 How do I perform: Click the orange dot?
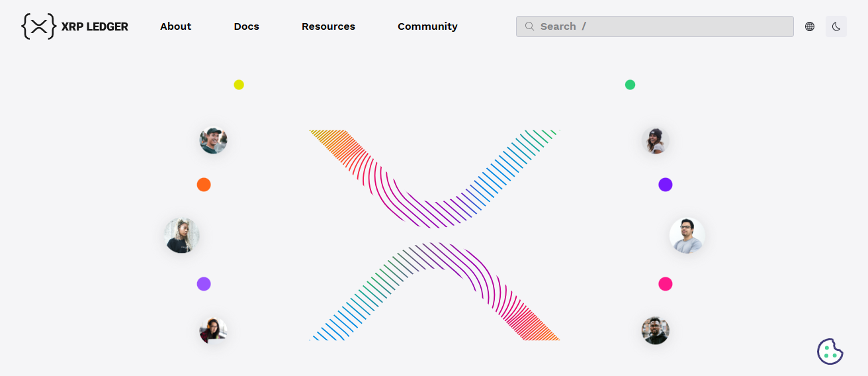point(204,185)
